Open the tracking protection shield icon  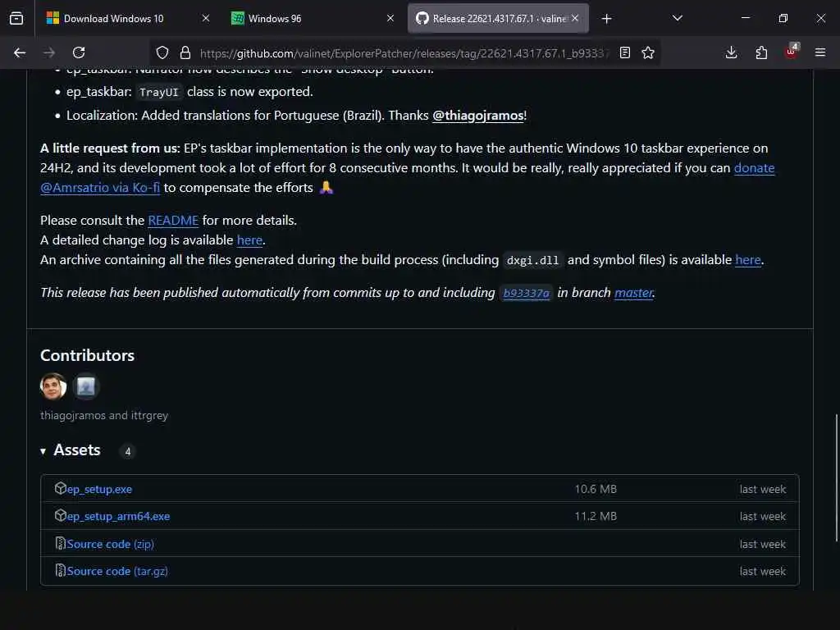pyautogui.click(x=162, y=52)
